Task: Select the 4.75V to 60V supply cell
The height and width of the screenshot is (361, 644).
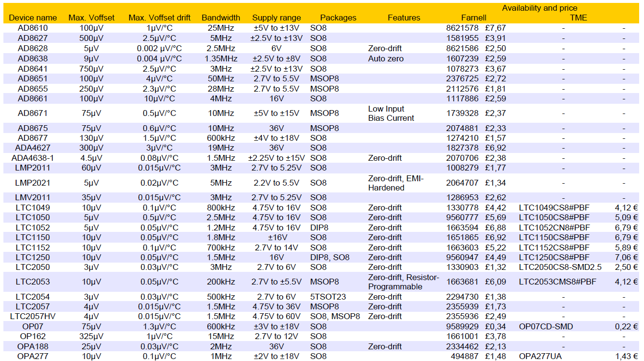Action: pyautogui.click(x=276, y=316)
